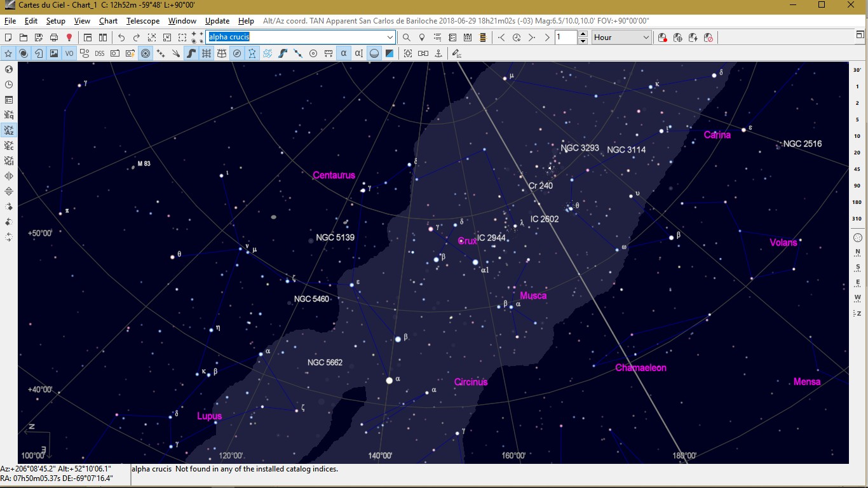868x488 pixels.
Task: Toggle star display with the star icon
Action: (x=8, y=53)
